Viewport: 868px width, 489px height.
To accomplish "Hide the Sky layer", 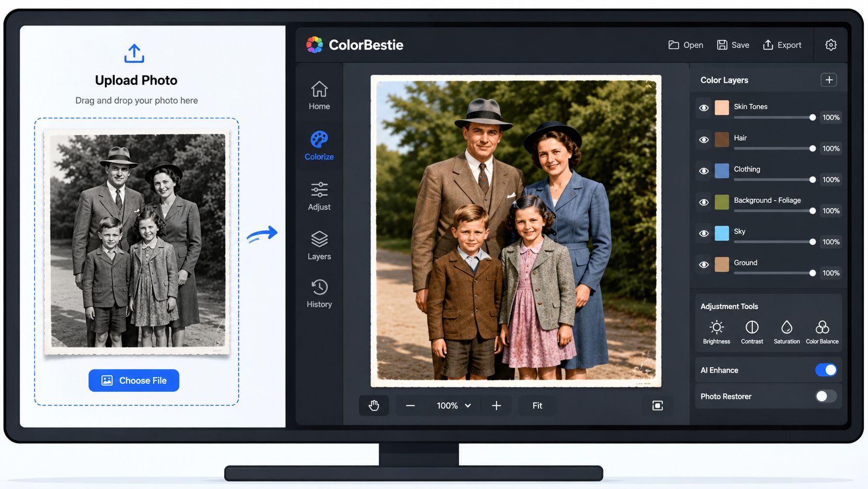I will coord(703,233).
